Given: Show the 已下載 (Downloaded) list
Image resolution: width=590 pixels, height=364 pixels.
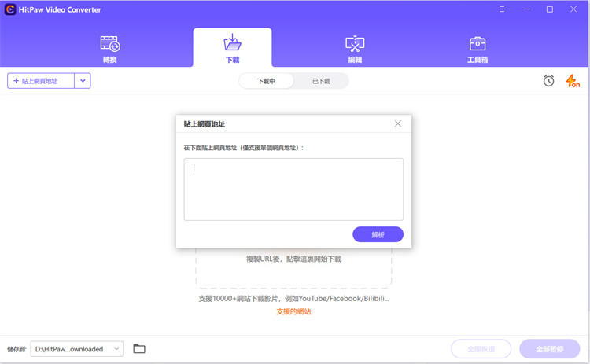Looking at the screenshot, I should pos(321,81).
